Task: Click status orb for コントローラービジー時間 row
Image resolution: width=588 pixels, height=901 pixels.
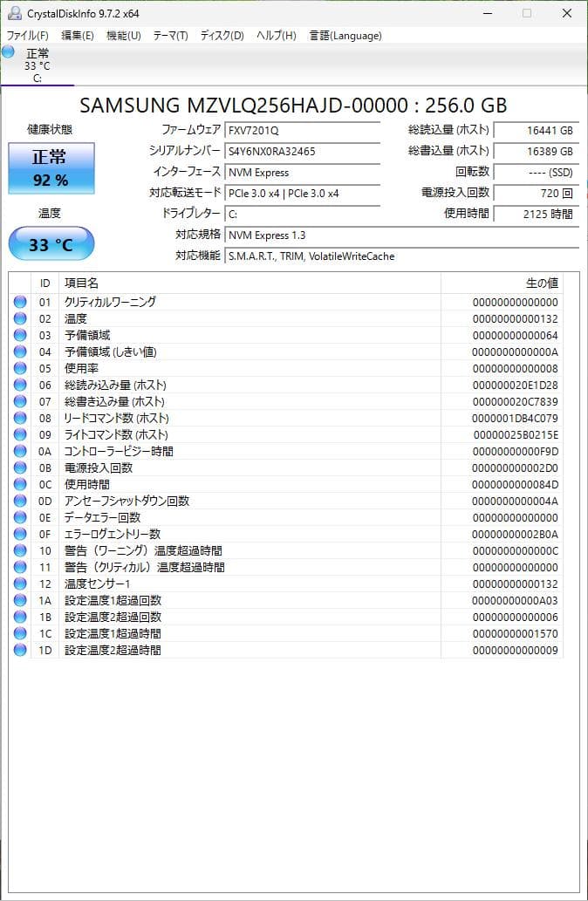Action: tap(20, 451)
